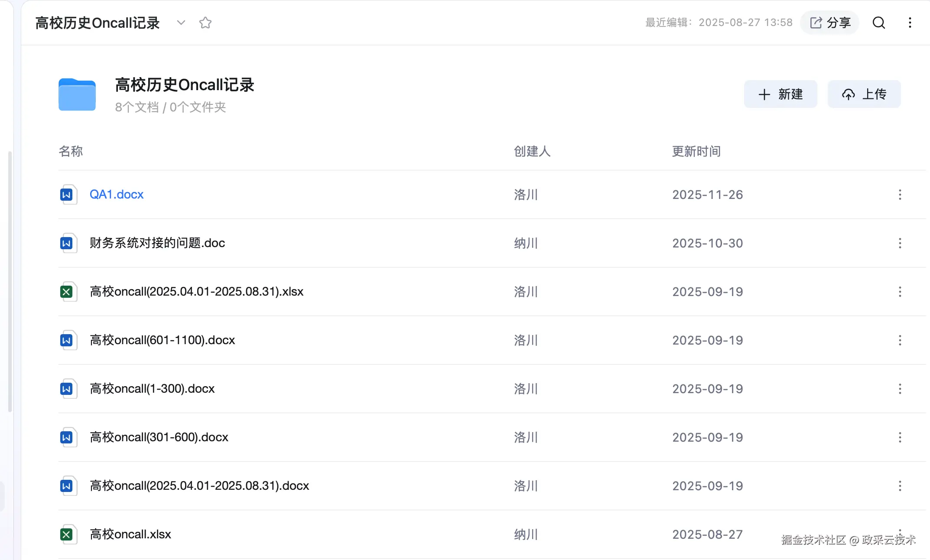Click the 最近编辑 2025-08-27 13:58 timestamp

[x=719, y=23]
